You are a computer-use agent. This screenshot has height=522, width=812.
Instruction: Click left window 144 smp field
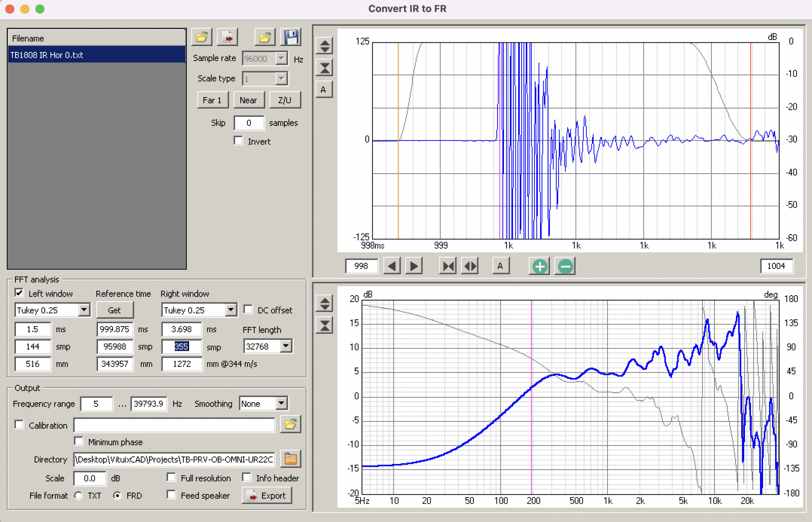[x=33, y=347]
